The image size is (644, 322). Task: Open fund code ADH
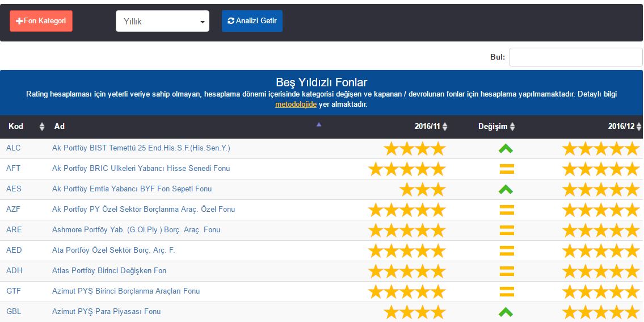14,270
